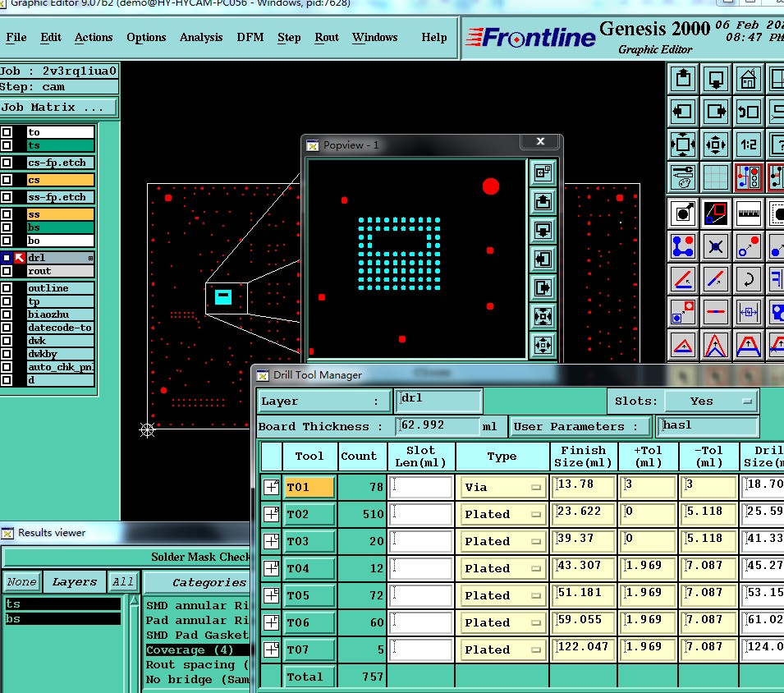Open the File menu
The height and width of the screenshot is (693, 784).
(16, 38)
